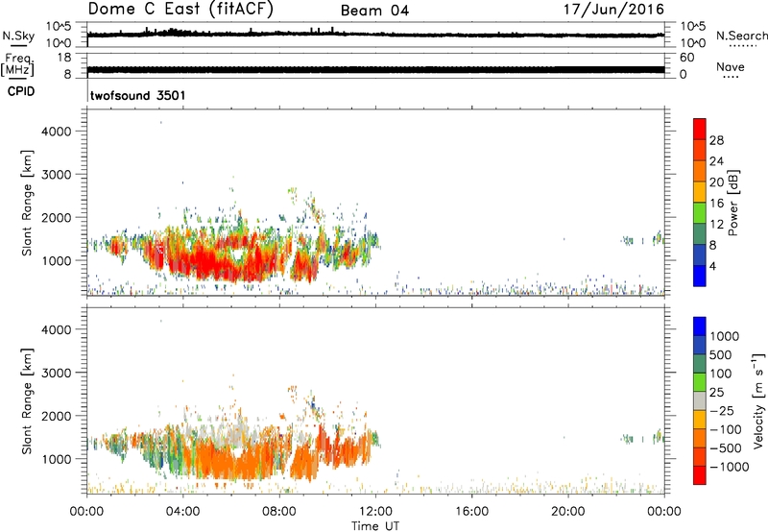Click 'Slant Range [km]' on power panel

27,203
